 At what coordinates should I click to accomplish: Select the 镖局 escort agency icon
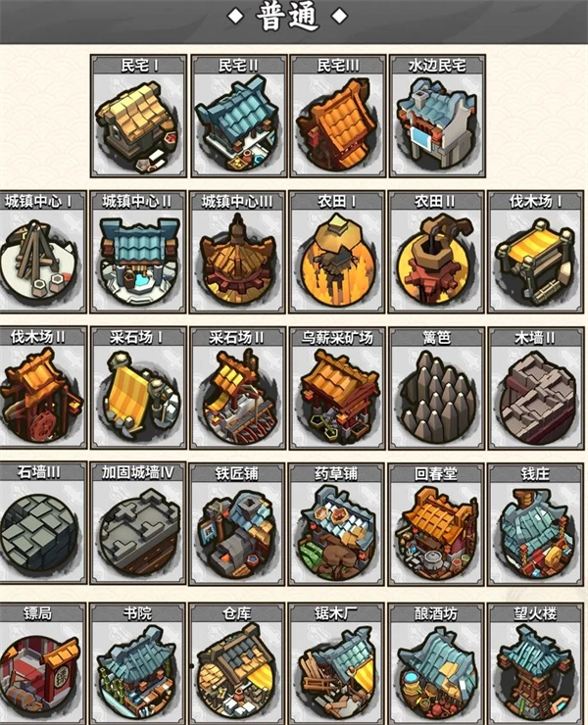click(40, 673)
